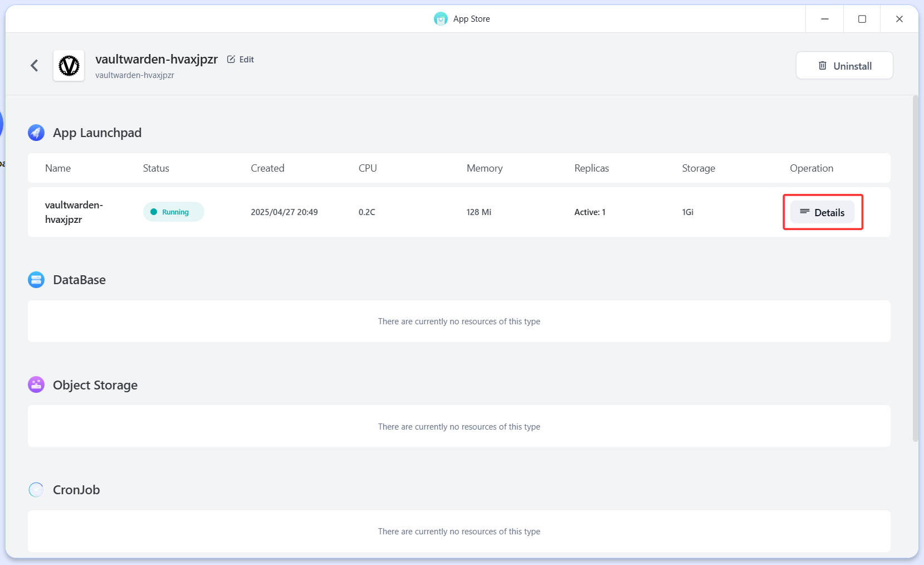This screenshot has height=565, width=924.
Task: Click the 1Gi storage value
Action: [x=688, y=212]
